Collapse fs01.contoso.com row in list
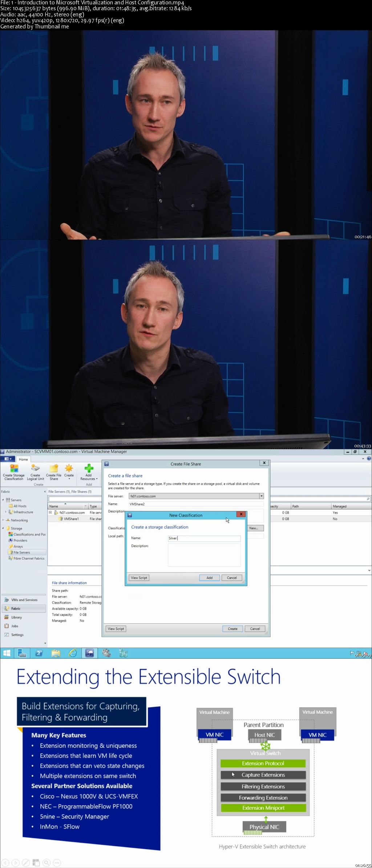 point(50,512)
